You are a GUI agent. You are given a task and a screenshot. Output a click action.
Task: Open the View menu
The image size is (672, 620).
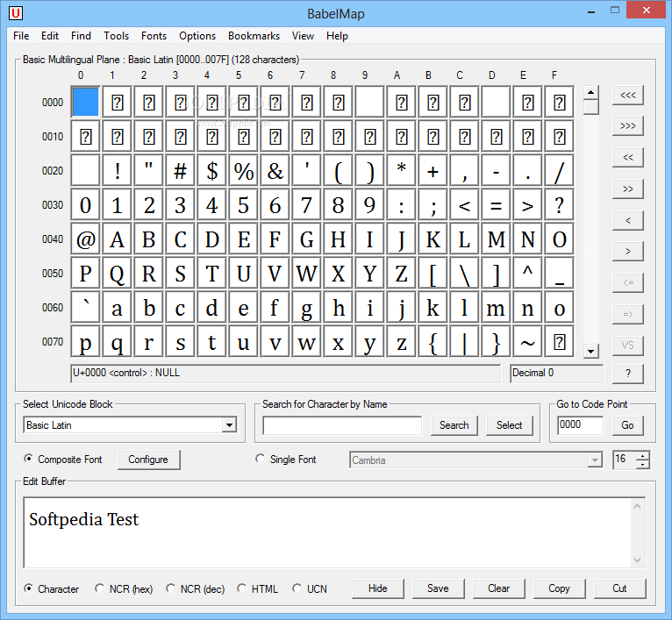tap(303, 36)
